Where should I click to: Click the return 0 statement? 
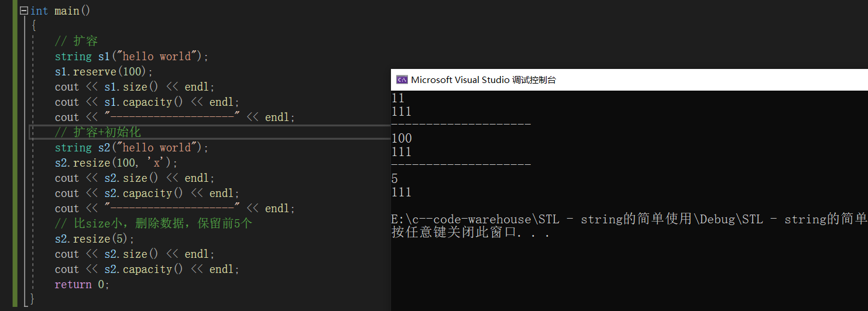(x=82, y=285)
